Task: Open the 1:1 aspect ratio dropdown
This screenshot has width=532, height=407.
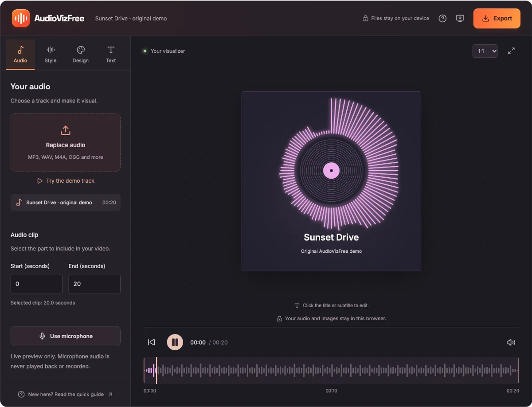Action: [x=485, y=51]
